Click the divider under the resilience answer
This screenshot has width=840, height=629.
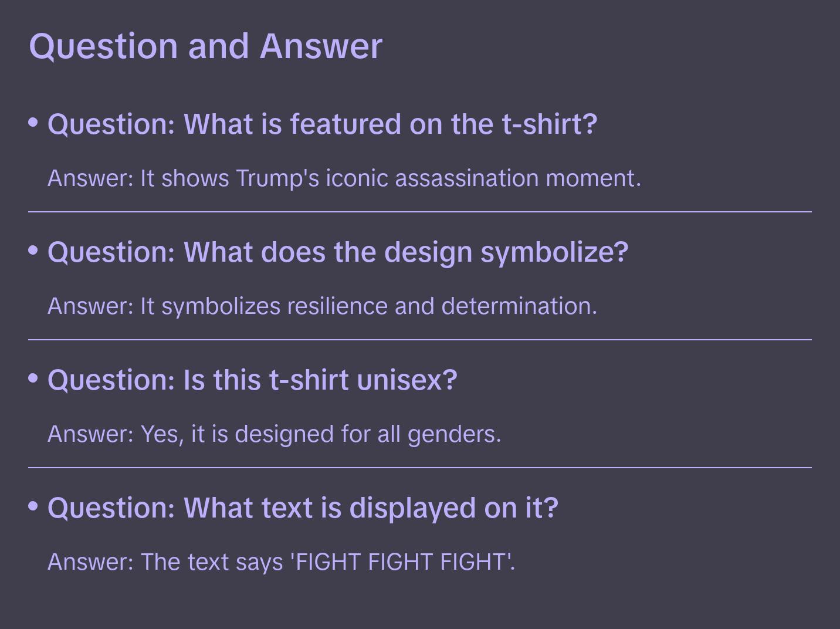(x=420, y=340)
